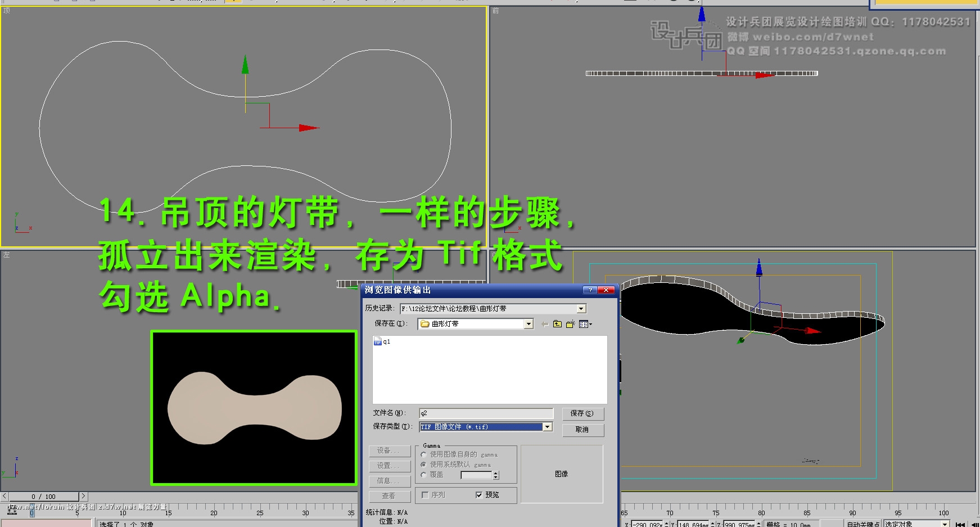Click the Save (保存) button
This screenshot has width=980, height=527.
[582, 413]
